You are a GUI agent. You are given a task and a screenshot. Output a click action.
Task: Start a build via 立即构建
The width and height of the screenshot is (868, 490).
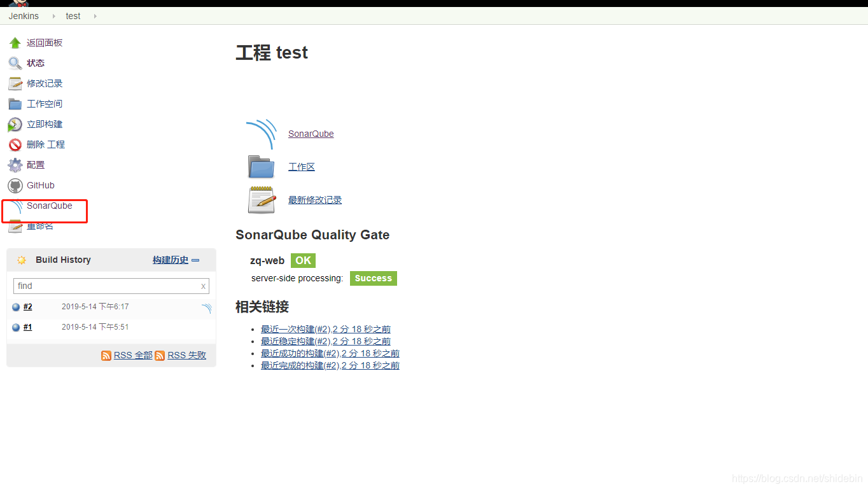pyautogui.click(x=45, y=124)
